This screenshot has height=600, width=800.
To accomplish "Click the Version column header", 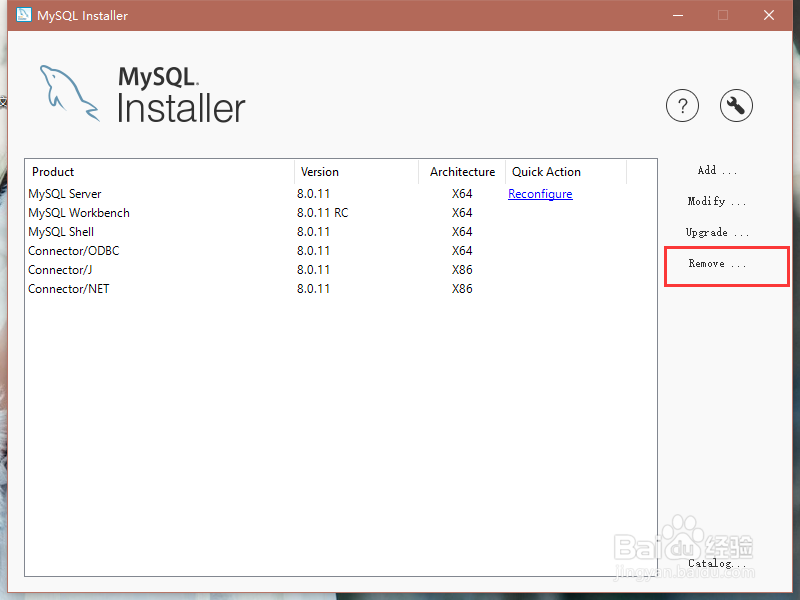I will pos(320,171).
